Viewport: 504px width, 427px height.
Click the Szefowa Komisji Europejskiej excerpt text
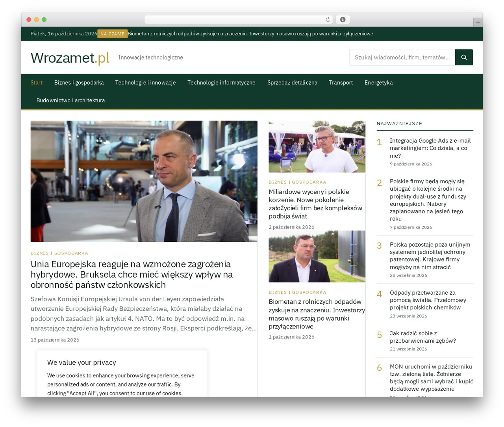pyautogui.click(x=144, y=314)
